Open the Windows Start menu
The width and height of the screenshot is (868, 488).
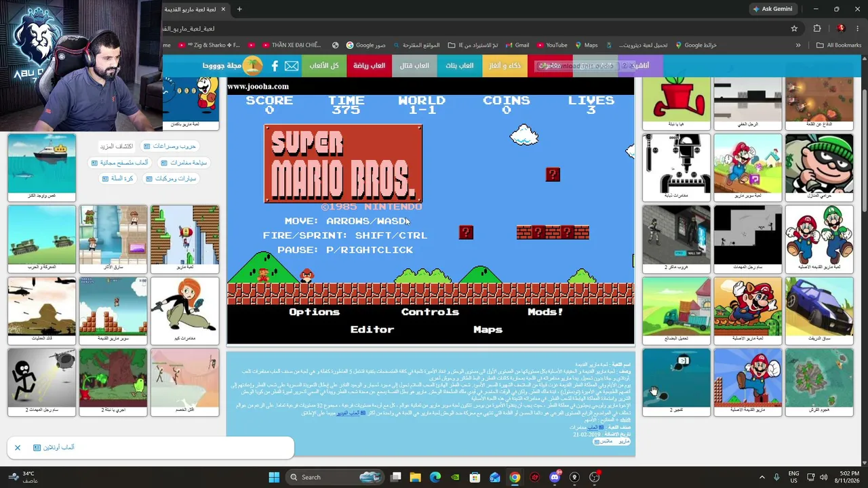pos(274,477)
